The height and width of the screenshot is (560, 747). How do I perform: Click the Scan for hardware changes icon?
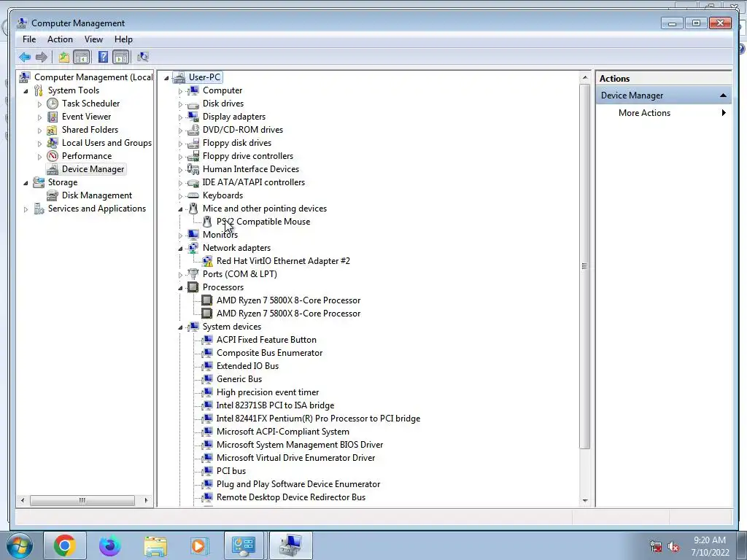pos(143,58)
